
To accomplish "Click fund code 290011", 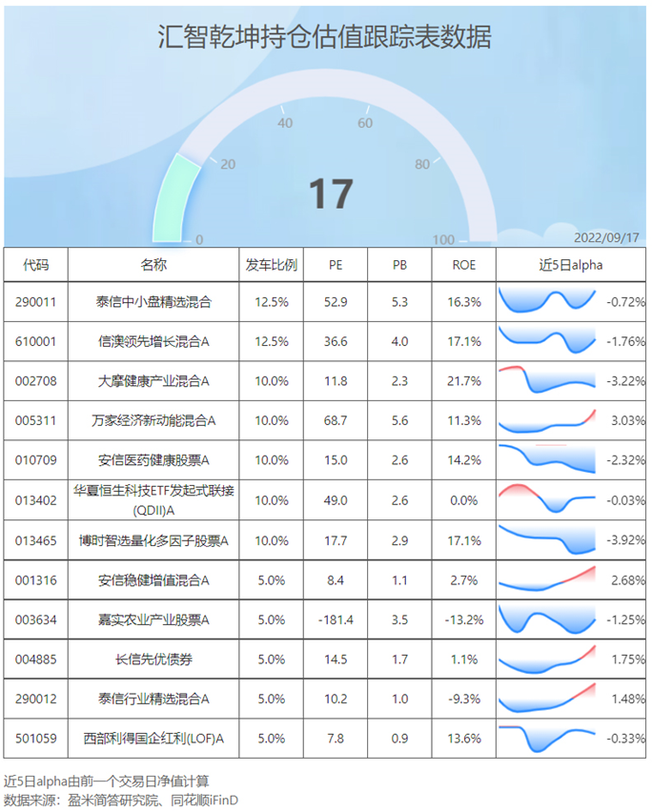I will [35, 302].
